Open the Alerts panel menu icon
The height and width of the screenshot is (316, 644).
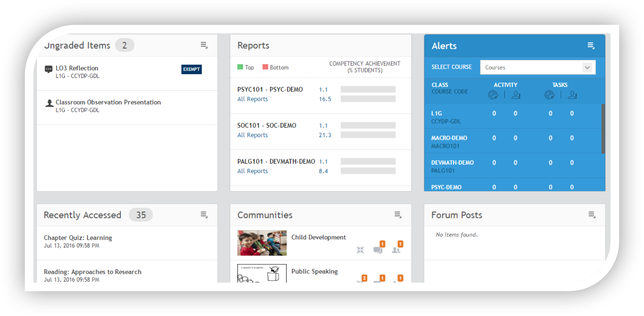click(x=591, y=46)
